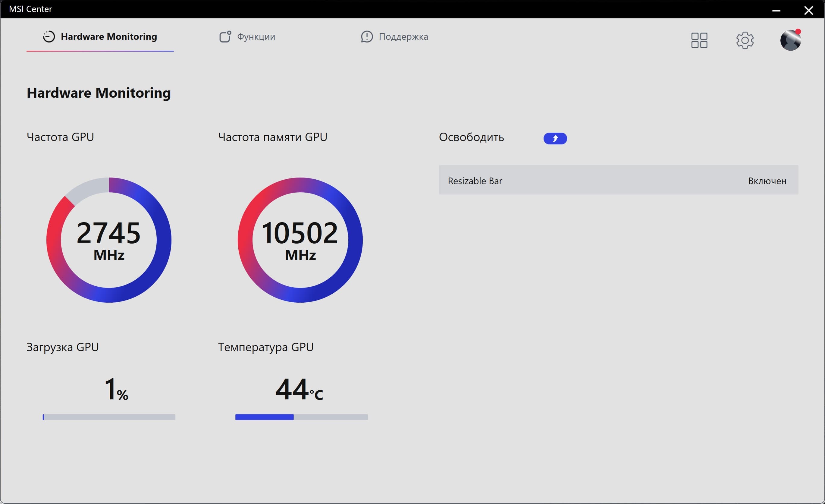Image resolution: width=825 pixels, height=504 pixels.
Task: Switch to the Функции tab
Action: click(x=256, y=36)
